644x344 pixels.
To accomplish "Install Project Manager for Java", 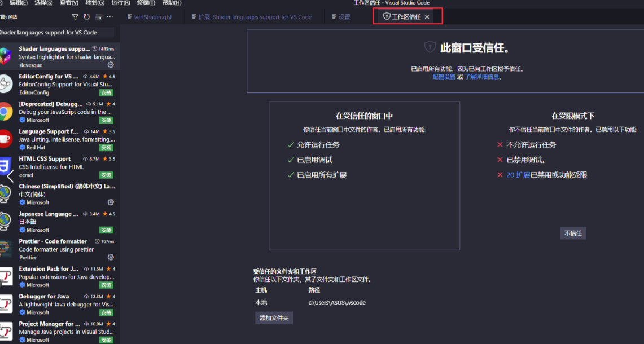I will [106, 340].
